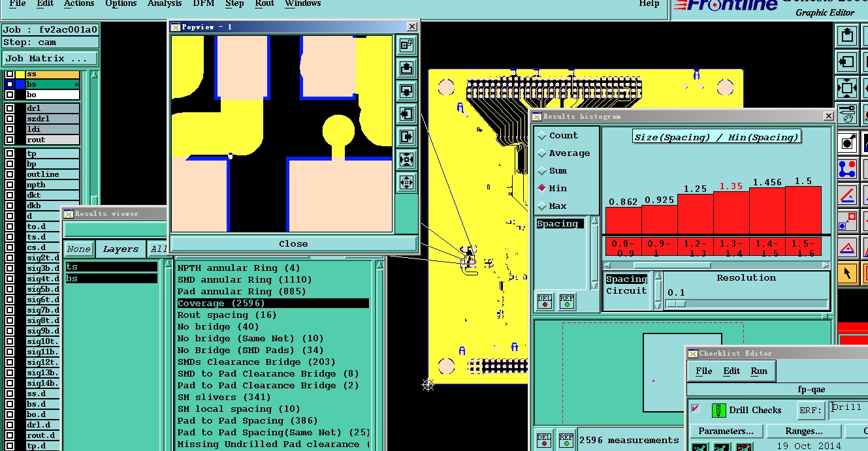This screenshot has width=868, height=451.
Task: Pan up in the Popview window
Action: coord(406,68)
